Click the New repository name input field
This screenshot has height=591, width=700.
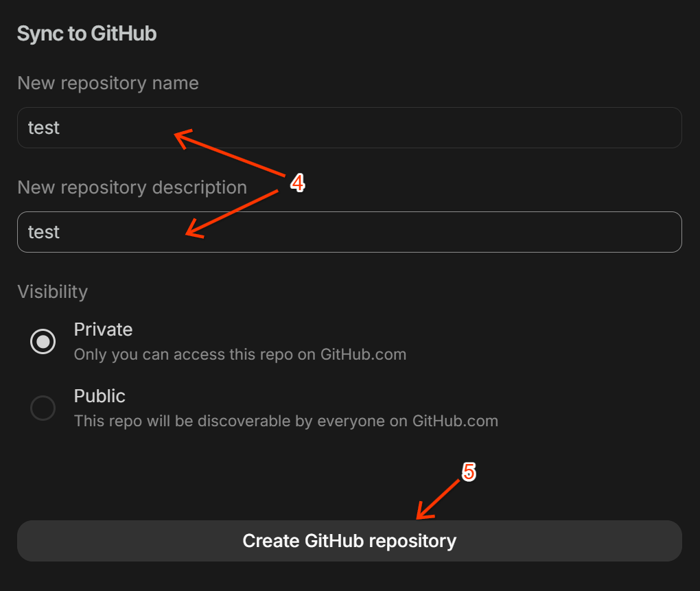point(412,128)
